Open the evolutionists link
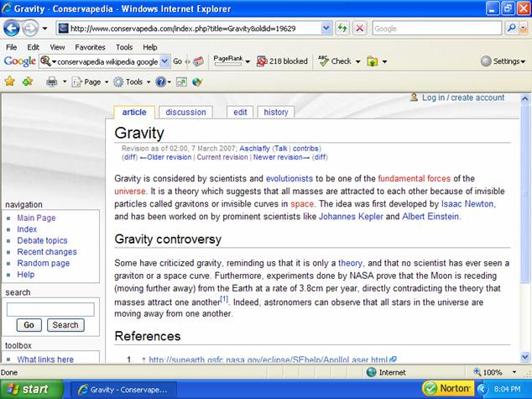Screen dimensions: 532x399 pos(289,178)
